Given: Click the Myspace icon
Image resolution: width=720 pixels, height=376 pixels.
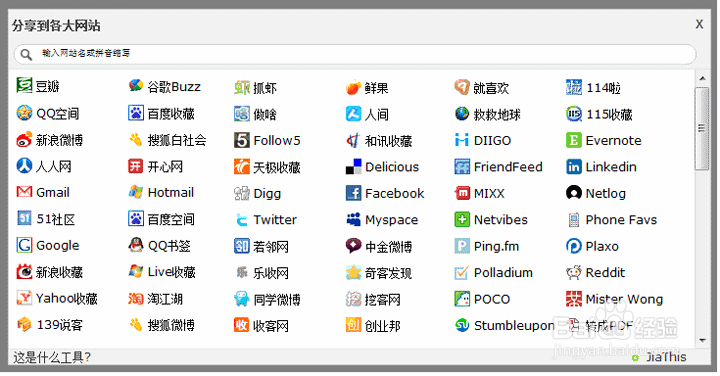Looking at the screenshot, I should click(x=353, y=219).
